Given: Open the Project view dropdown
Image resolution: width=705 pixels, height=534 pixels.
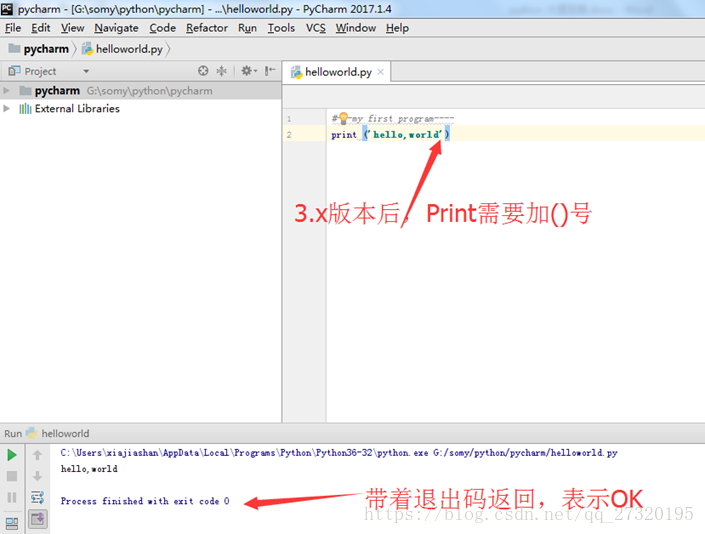Looking at the screenshot, I should 86,71.
